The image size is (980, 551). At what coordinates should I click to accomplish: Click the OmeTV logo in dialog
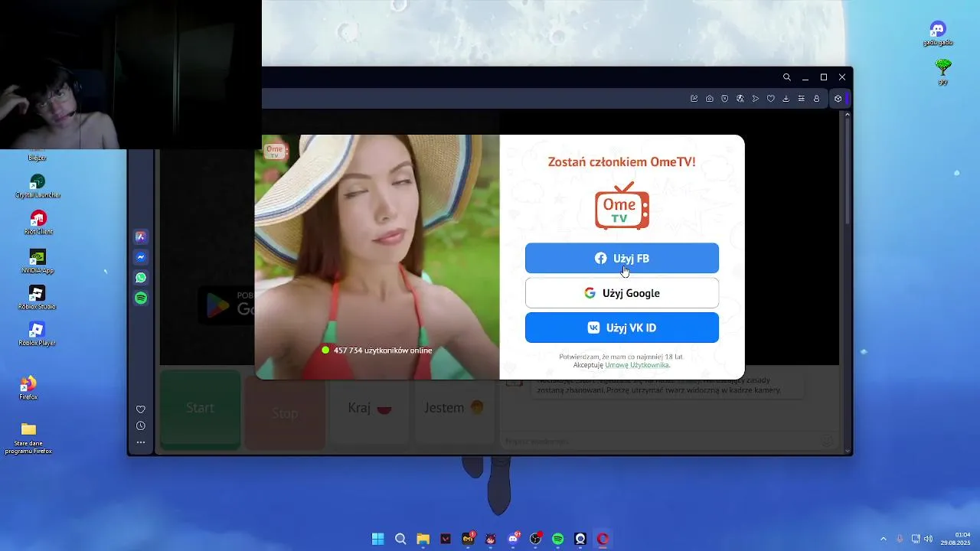pos(622,206)
